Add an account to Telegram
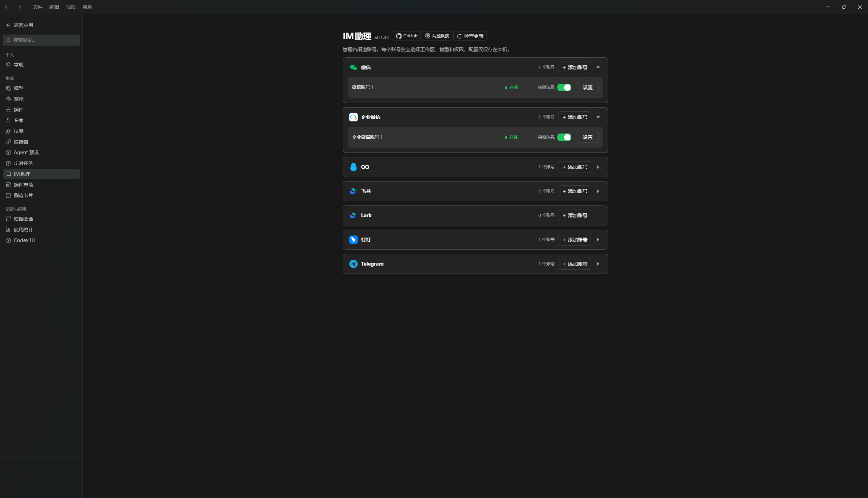Image resolution: width=868 pixels, height=498 pixels. click(x=575, y=264)
